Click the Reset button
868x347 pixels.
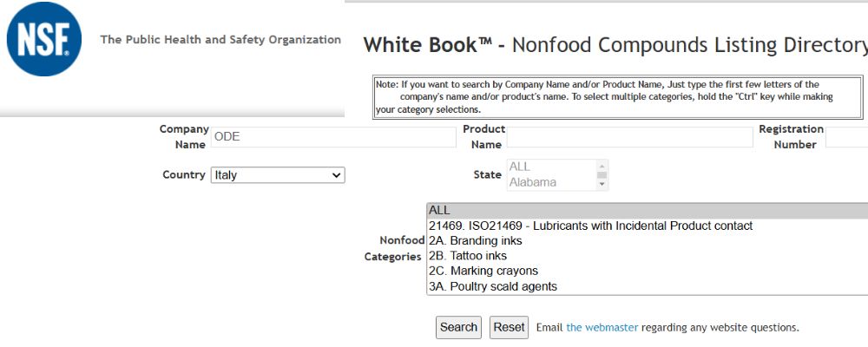[x=510, y=327]
